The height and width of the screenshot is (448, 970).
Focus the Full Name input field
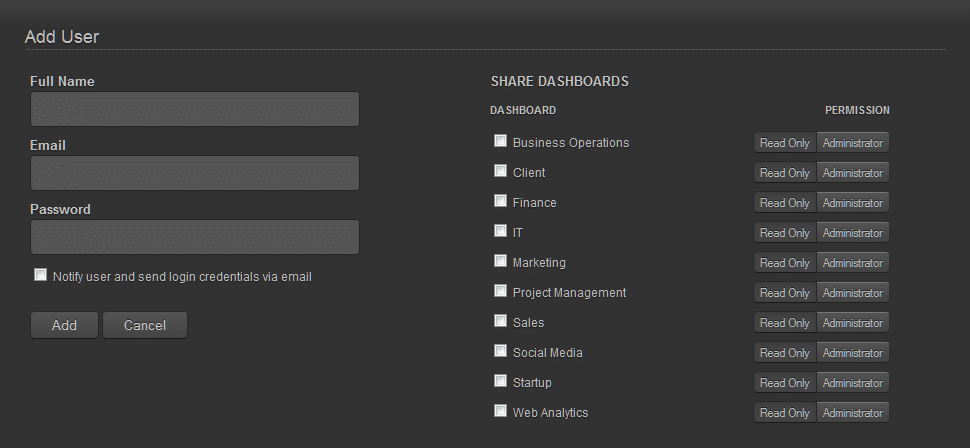pos(195,109)
